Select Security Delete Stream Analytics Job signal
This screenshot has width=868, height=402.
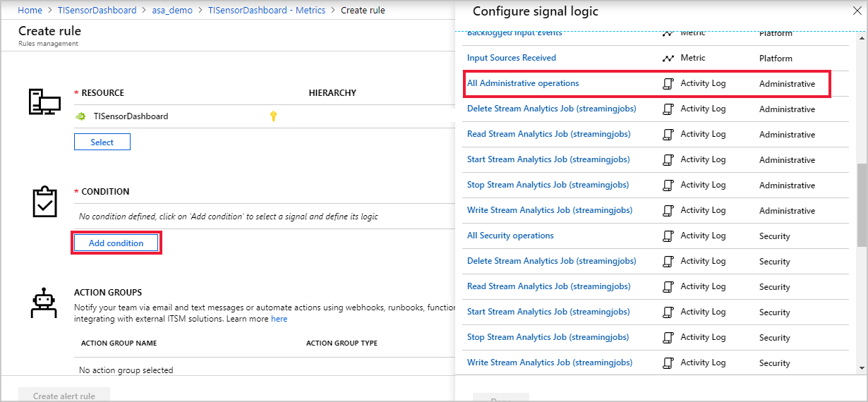click(x=552, y=261)
